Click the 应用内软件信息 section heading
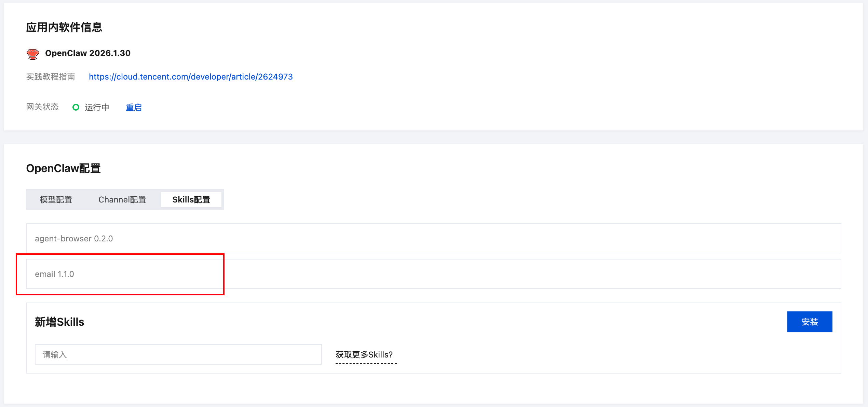The width and height of the screenshot is (868, 407). tap(64, 27)
